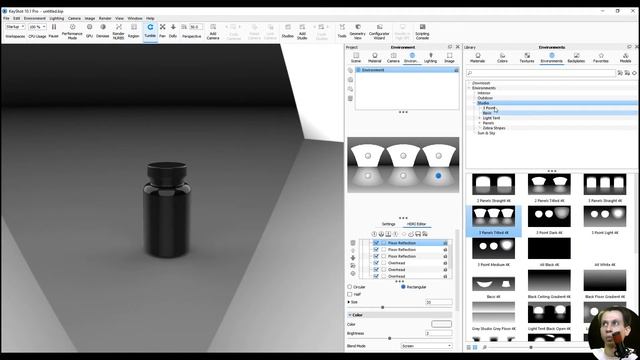Open the Edit menu
640x360 pixels.
[x=16, y=18]
